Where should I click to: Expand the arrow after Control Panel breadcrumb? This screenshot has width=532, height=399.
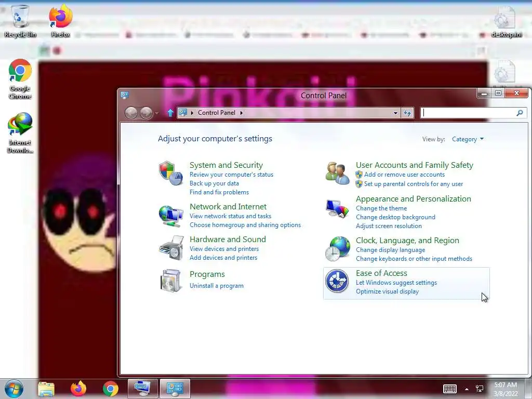coord(241,113)
